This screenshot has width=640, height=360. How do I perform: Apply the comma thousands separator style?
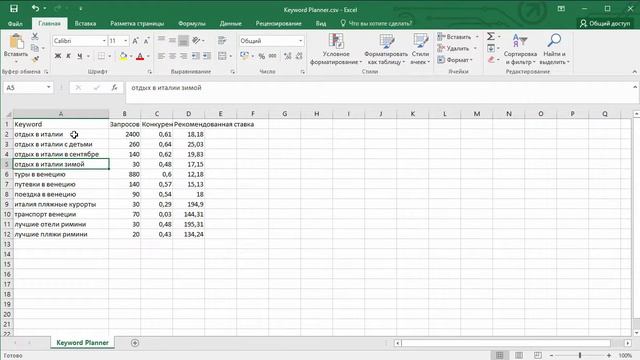[273, 56]
